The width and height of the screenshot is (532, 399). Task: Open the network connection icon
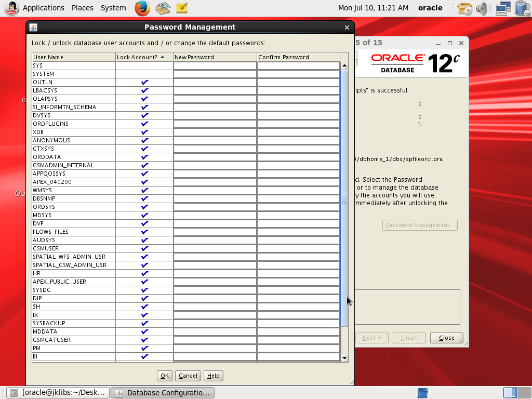pos(502,8)
